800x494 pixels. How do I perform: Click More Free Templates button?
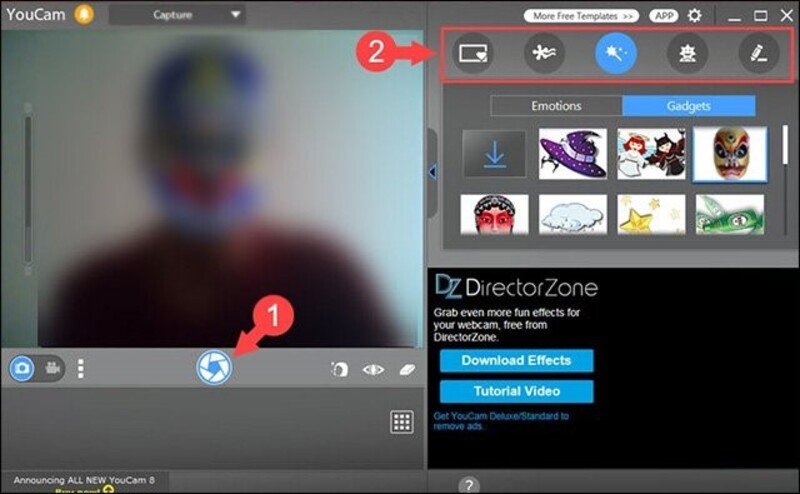581,16
